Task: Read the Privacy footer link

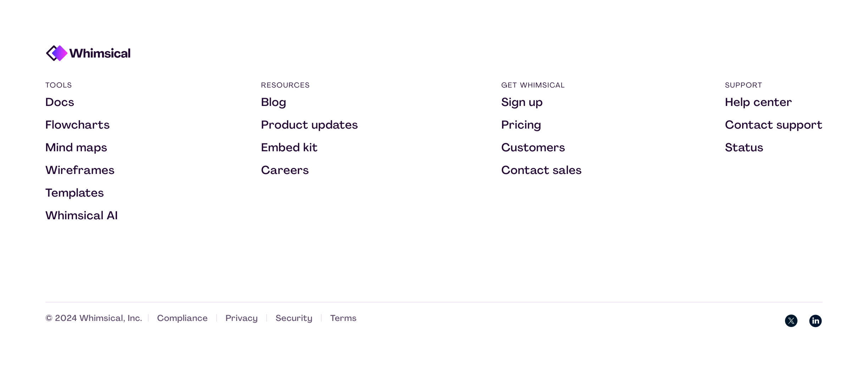Action: point(241,318)
